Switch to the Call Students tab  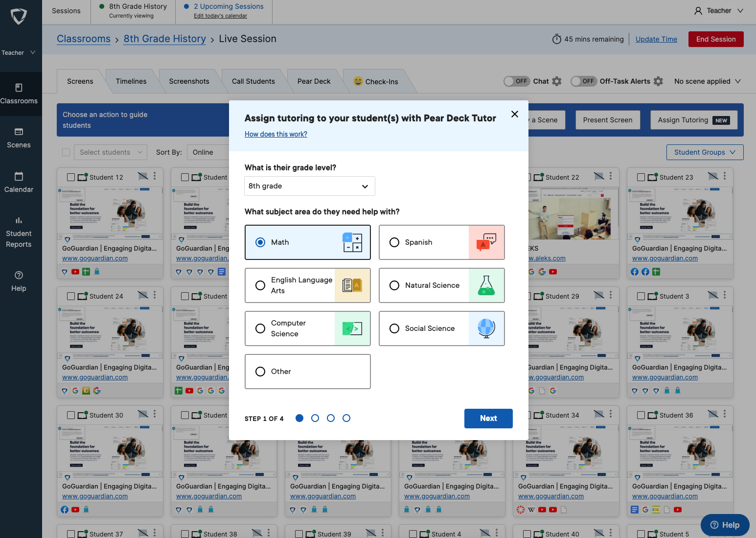coord(253,81)
